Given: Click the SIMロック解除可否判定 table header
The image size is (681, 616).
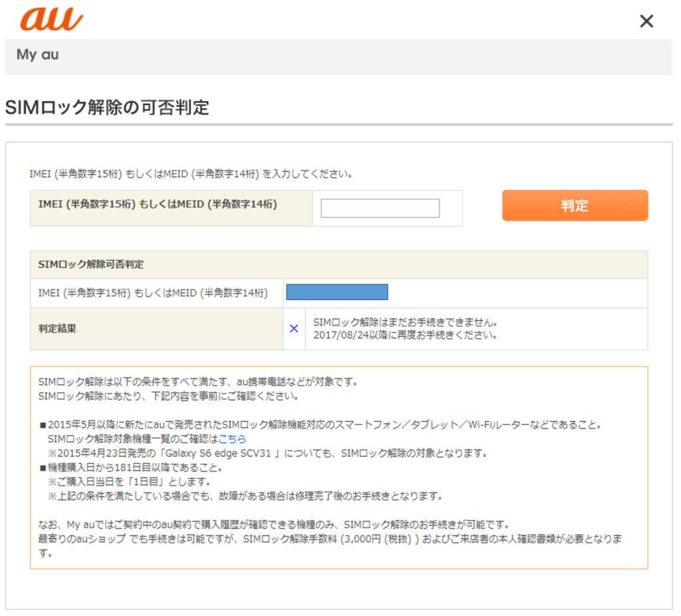Looking at the screenshot, I should (339, 265).
